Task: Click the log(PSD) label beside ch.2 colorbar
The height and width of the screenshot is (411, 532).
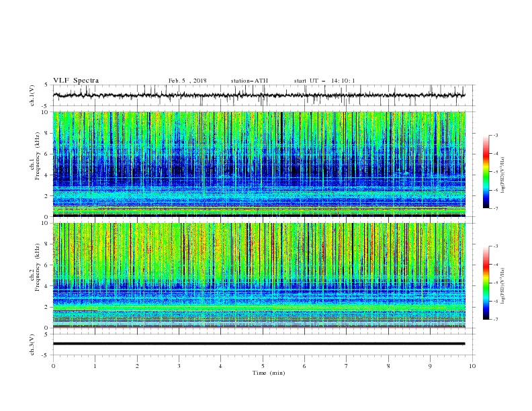Action: [503, 286]
